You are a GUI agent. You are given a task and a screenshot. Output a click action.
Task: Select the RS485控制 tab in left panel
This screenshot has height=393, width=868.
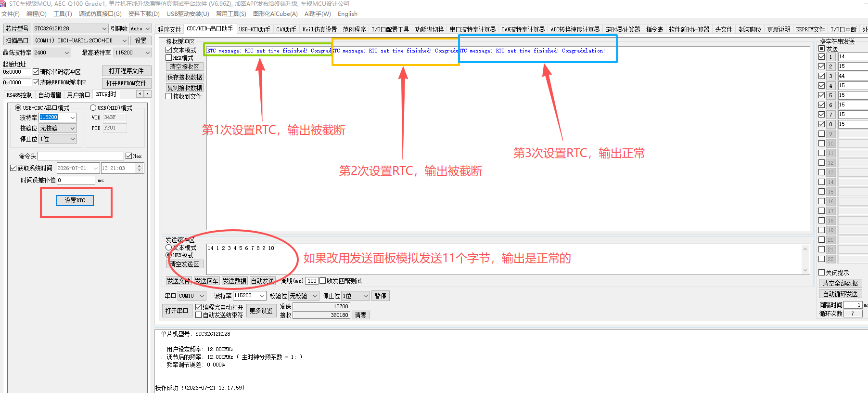click(x=20, y=95)
